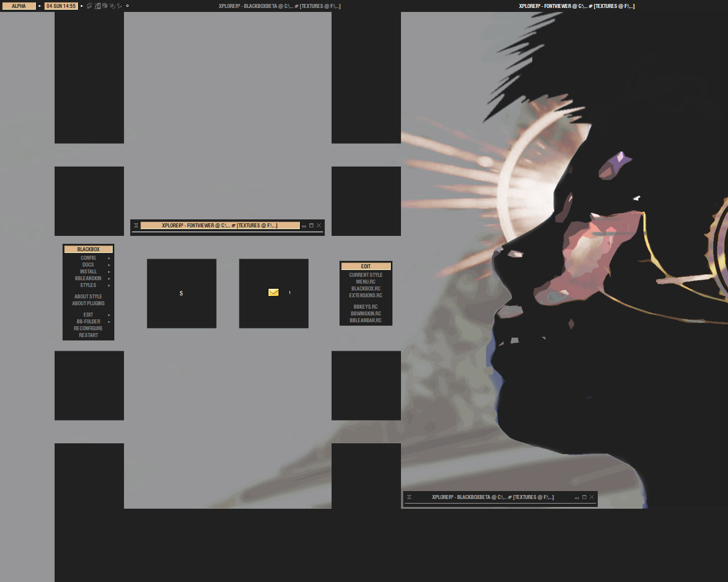Click the arrow right of the ALPHA workspace label
The width and height of the screenshot is (728, 582).
tap(40, 6)
